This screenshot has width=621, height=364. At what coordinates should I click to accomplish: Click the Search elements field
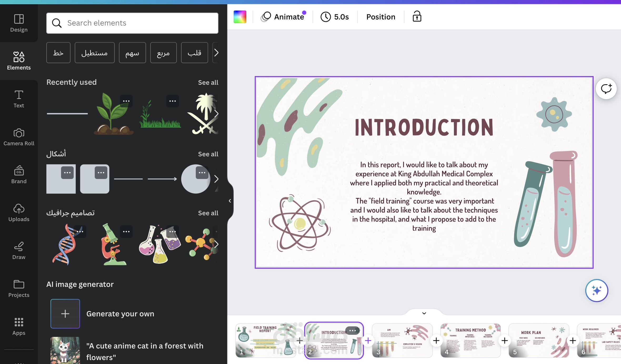point(132,23)
